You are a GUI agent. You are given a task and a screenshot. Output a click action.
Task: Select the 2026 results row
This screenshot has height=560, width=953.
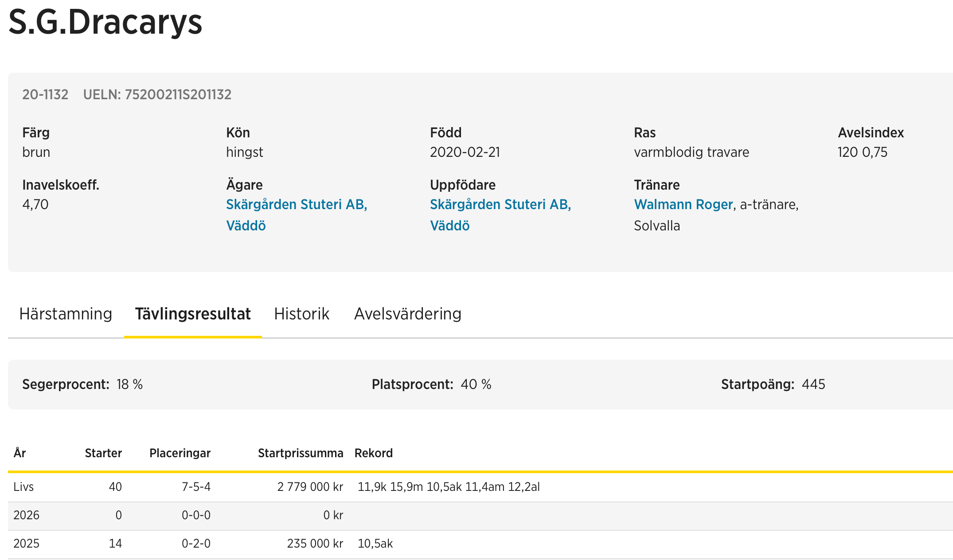pyautogui.click(x=26, y=515)
